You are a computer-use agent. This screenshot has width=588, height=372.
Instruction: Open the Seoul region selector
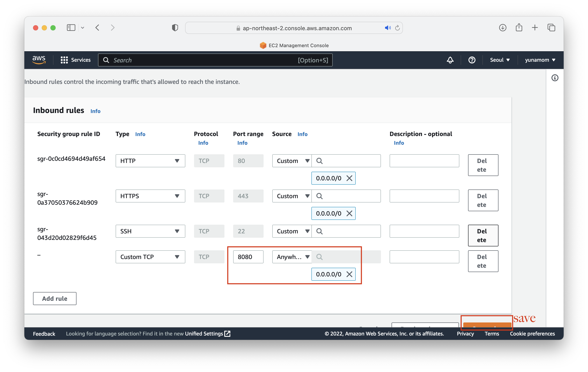[x=500, y=60]
